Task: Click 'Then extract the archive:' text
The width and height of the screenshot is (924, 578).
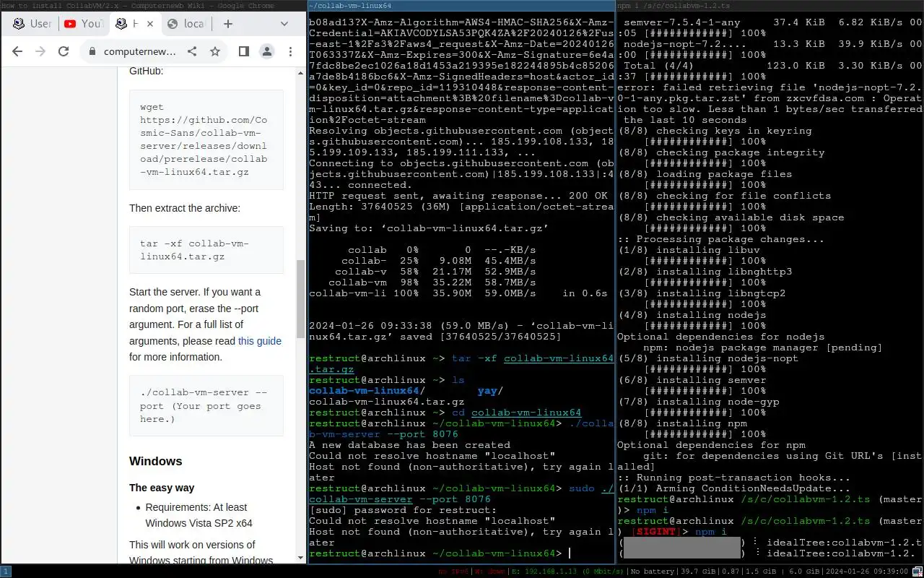Action: pos(185,208)
